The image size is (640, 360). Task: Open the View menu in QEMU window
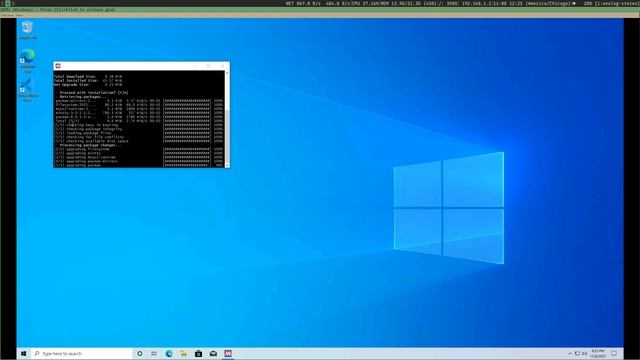tap(20, 15)
